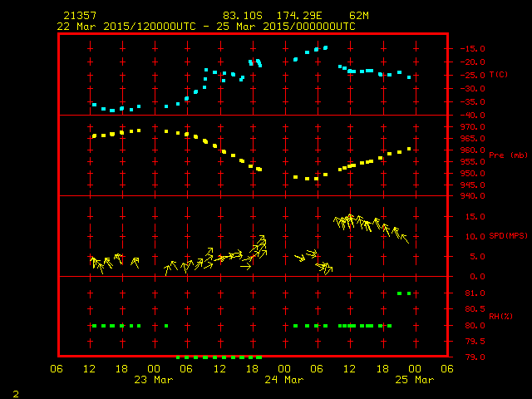
Task: Click the 945.0 pressure tick value
Action: [x=475, y=185]
